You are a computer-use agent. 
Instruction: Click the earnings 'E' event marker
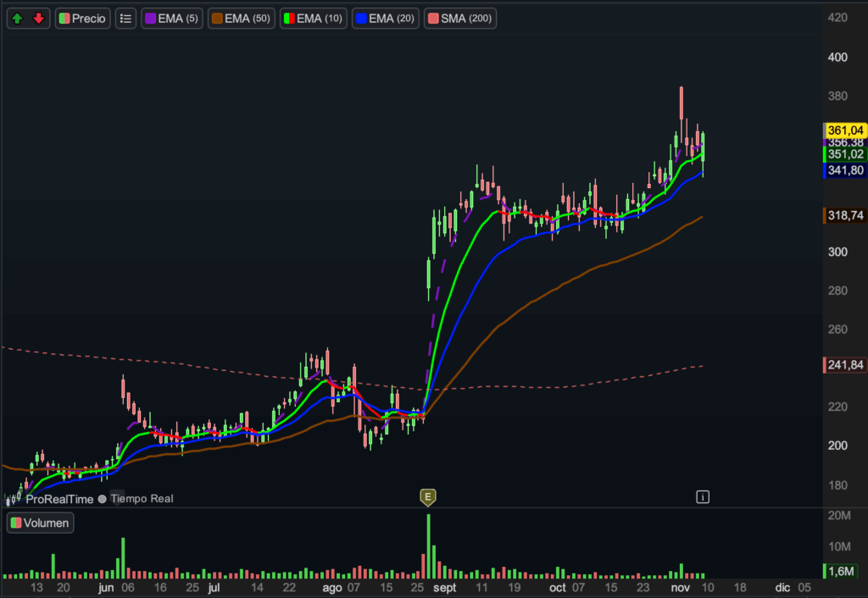click(x=428, y=496)
